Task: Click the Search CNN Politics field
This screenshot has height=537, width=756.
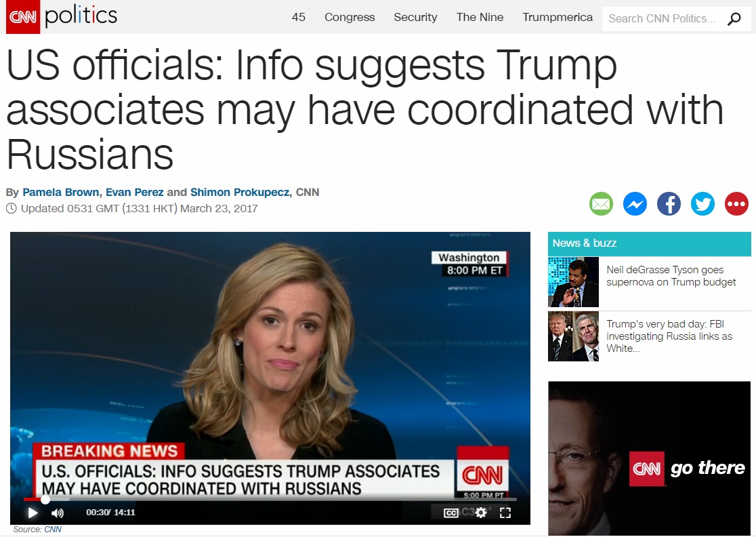Action: 665,19
